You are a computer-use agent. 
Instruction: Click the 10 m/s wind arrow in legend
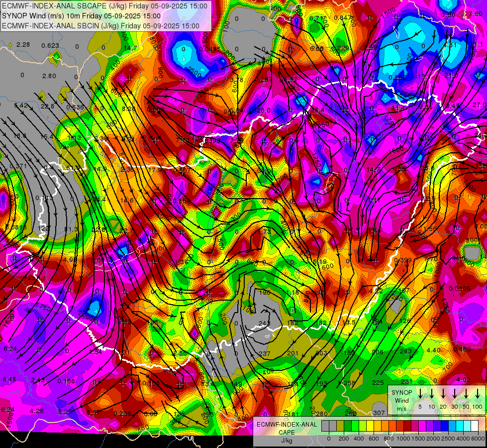(x=432, y=394)
